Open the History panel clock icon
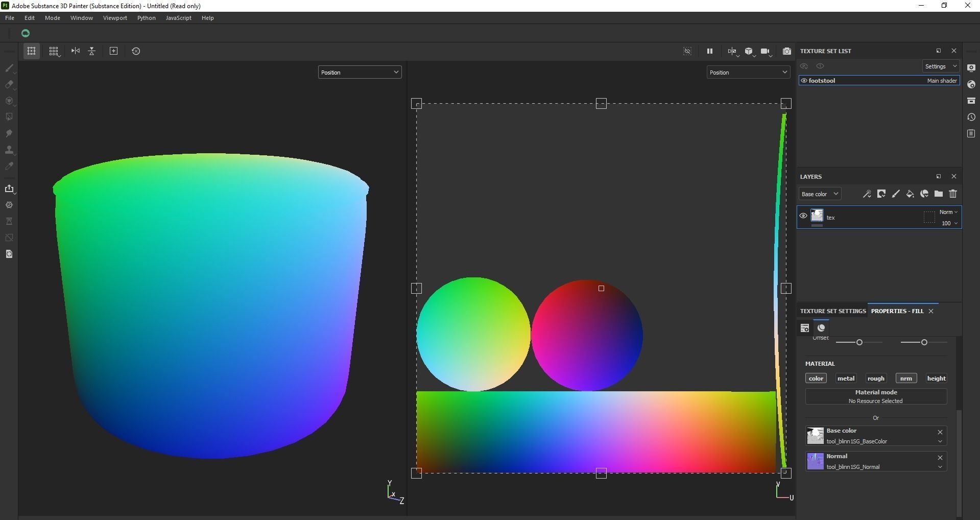The width and height of the screenshot is (980, 520). click(x=971, y=117)
